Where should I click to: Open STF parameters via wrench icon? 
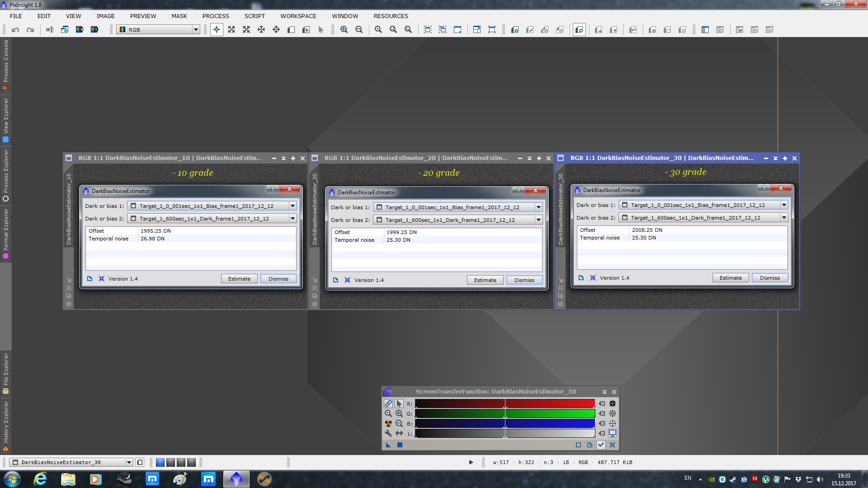(388, 433)
